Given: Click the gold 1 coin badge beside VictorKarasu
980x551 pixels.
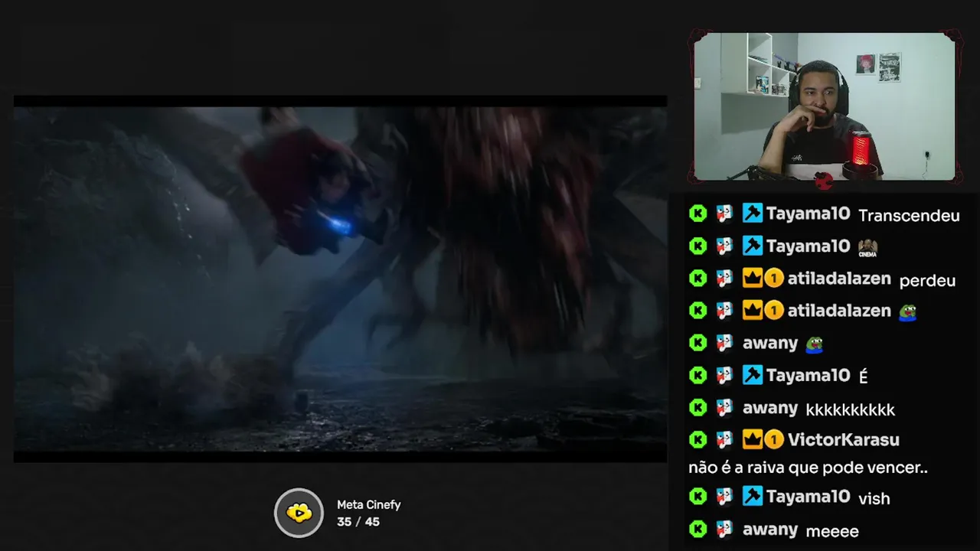Looking at the screenshot, I should point(774,439).
